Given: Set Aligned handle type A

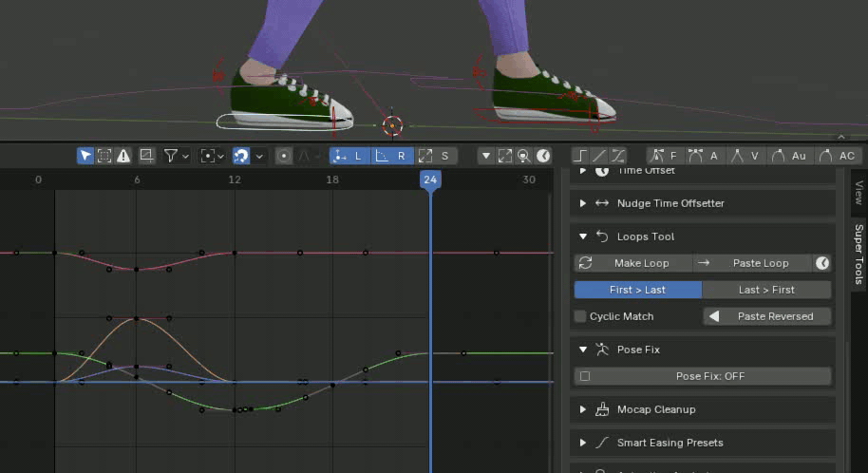Looking at the screenshot, I should coord(704,156).
